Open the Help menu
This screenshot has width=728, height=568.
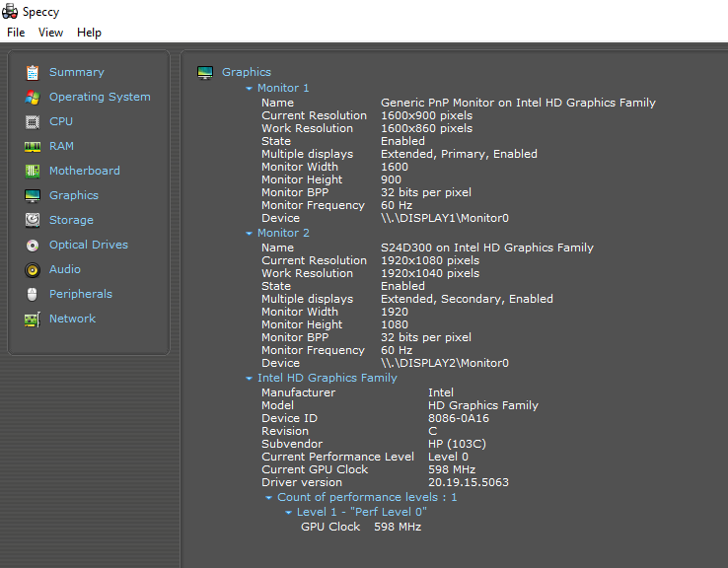coord(89,33)
